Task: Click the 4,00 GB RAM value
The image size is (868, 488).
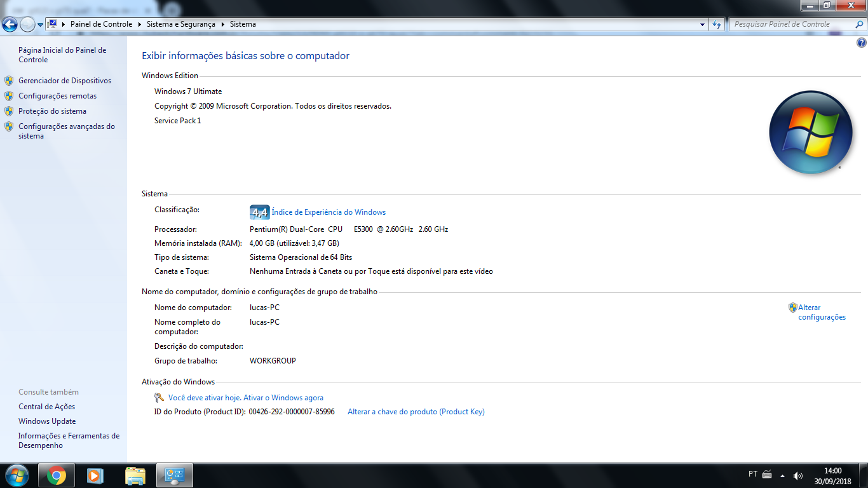Action: (294, 243)
